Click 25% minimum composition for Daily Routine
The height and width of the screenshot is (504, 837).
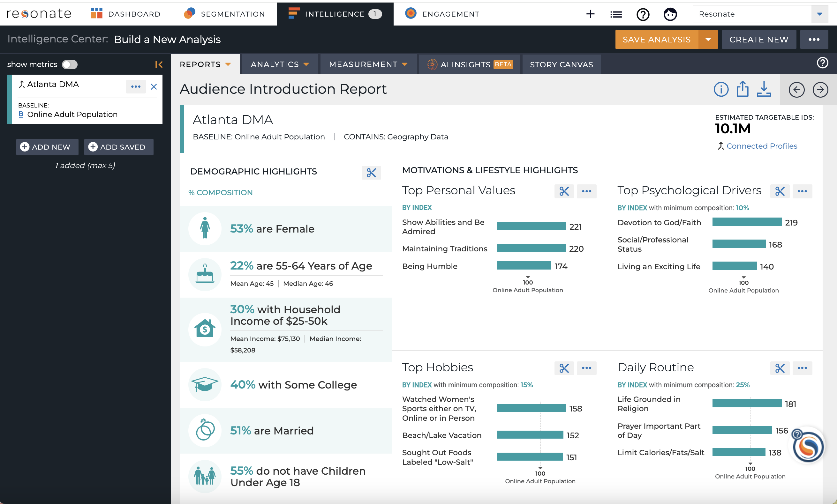click(743, 385)
